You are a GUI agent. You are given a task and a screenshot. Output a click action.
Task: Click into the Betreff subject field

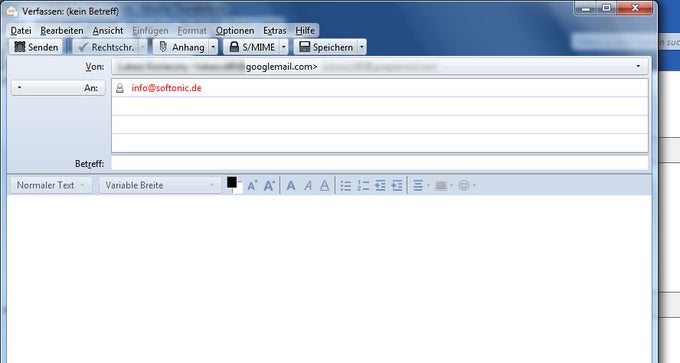(380, 164)
